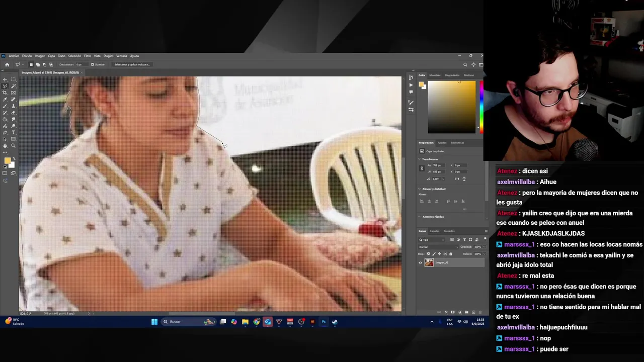Open the Archivo menu

coord(14,56)
